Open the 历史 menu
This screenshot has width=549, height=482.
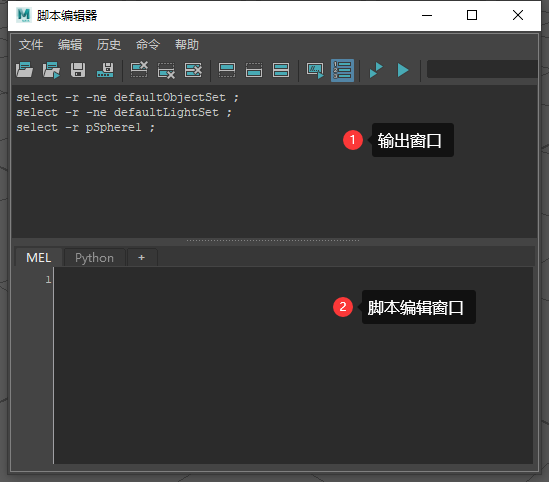point(109,45)
